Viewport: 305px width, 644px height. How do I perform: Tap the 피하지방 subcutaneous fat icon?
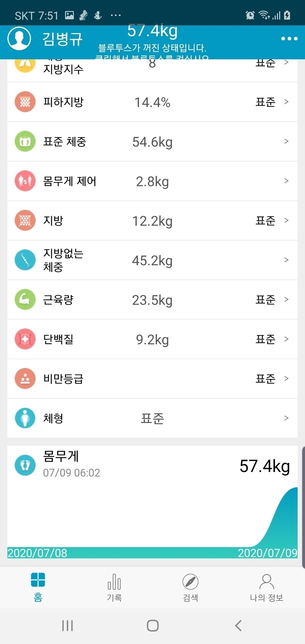tap(25, 102)
